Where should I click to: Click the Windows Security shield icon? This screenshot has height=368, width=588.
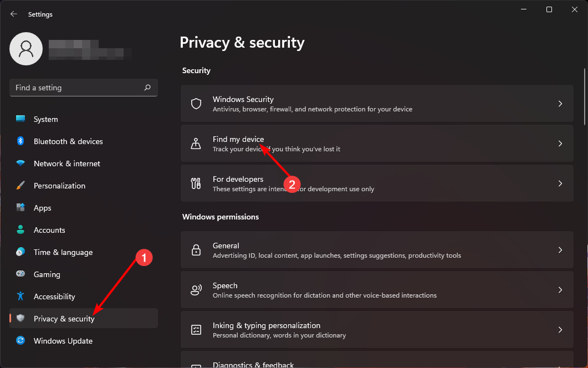pyautogui.click(x=196, y=104)
